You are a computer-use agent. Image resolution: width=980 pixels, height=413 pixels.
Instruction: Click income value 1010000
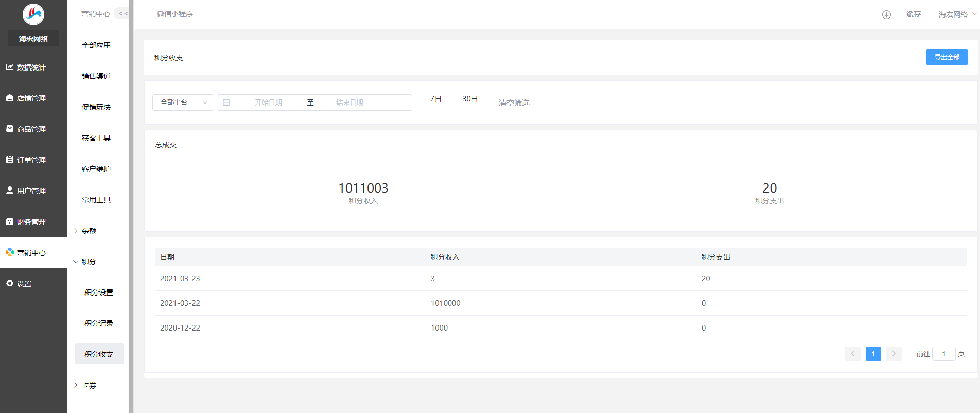[x=446, y=303]
